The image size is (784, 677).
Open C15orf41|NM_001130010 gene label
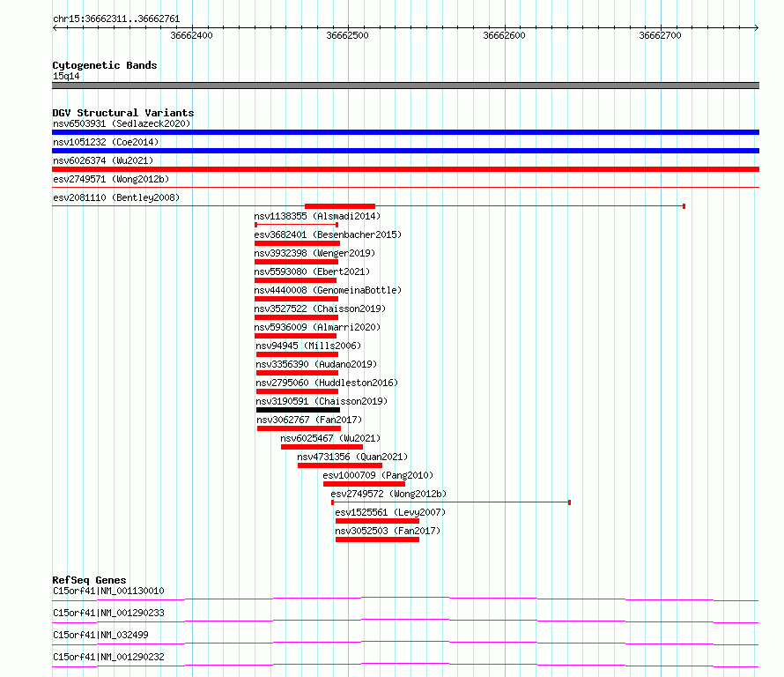point(108,591)
